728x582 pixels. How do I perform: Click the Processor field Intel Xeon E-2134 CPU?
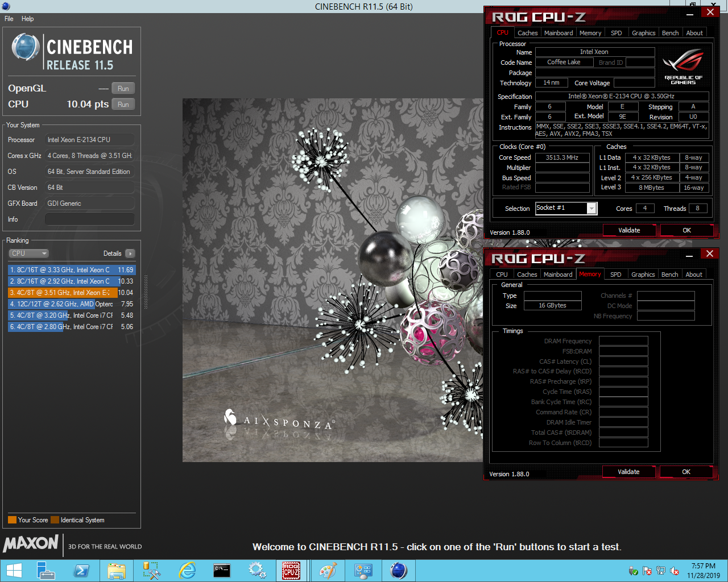click(90, 140)
